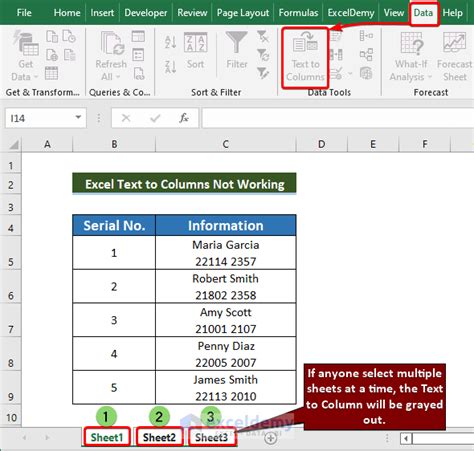The image size is (474, 451).
Task: Click the next sheet navigation arrow
Action: click(x=47, y=437)
